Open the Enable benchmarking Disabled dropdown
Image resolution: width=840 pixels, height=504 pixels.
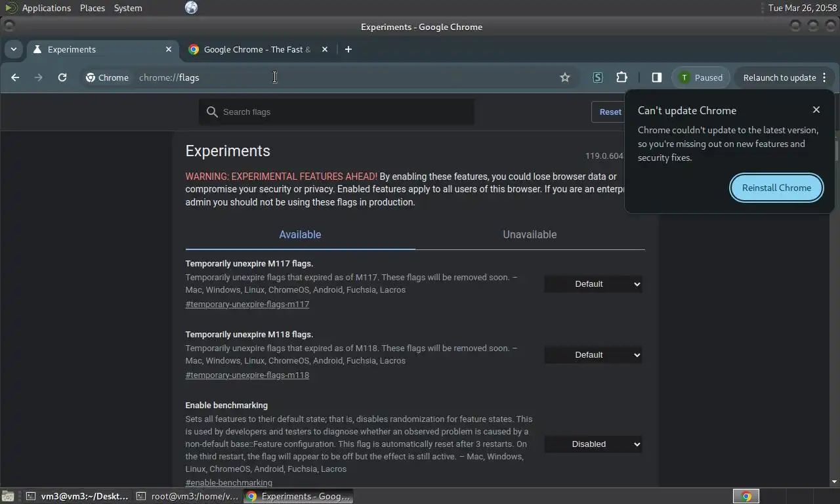tap(593, 444)
